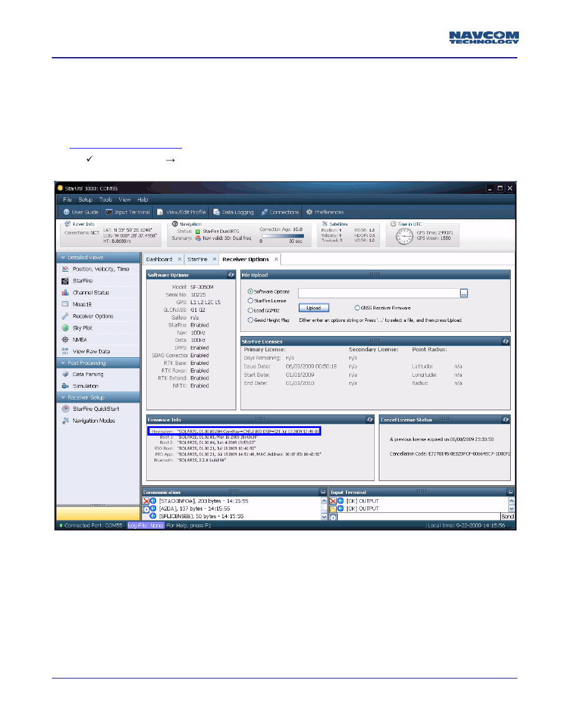This screenshot has height=728, width=562.
Task: Select the Load GGM02 radio button
Action: tap(250, 310)
